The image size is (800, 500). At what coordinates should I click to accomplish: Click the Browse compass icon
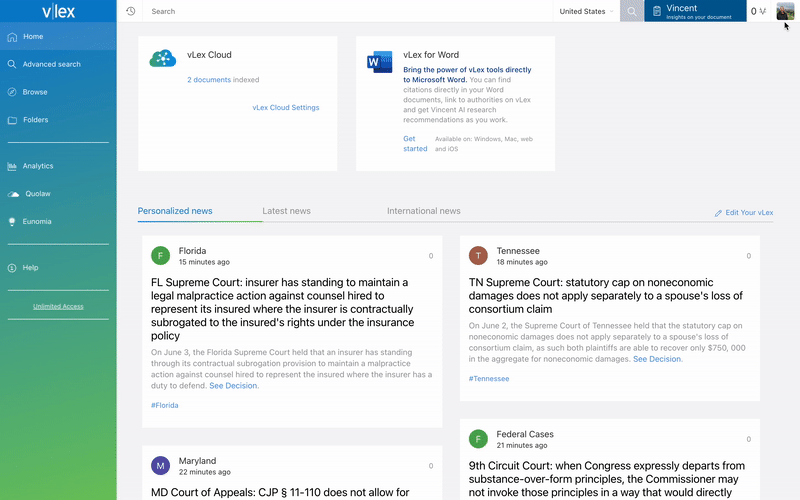pyautogui.click(x=12, y=92)
